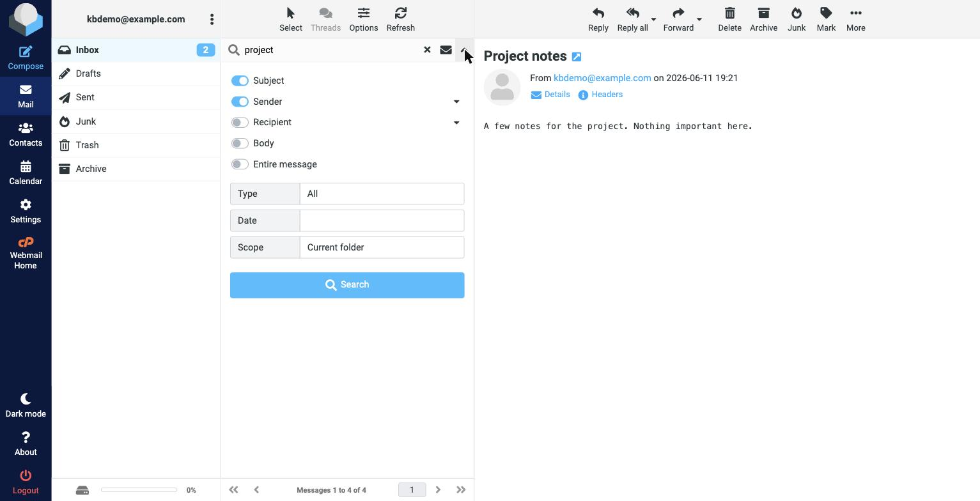Viewport: 980px width, 501px height.
Task: Delete the current message
Action: (729, 19)
